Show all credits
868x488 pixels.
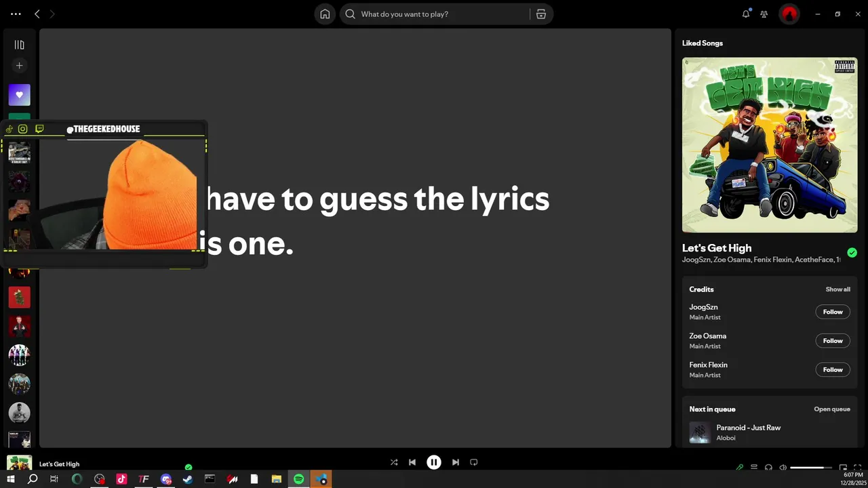click(x=837, y=289)
